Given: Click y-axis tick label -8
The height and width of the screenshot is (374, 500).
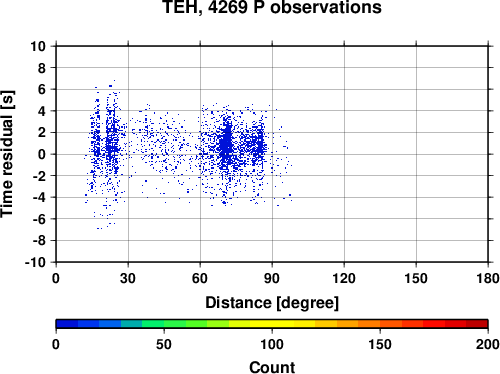Looking at the screenshot, I should pos(39,241).
